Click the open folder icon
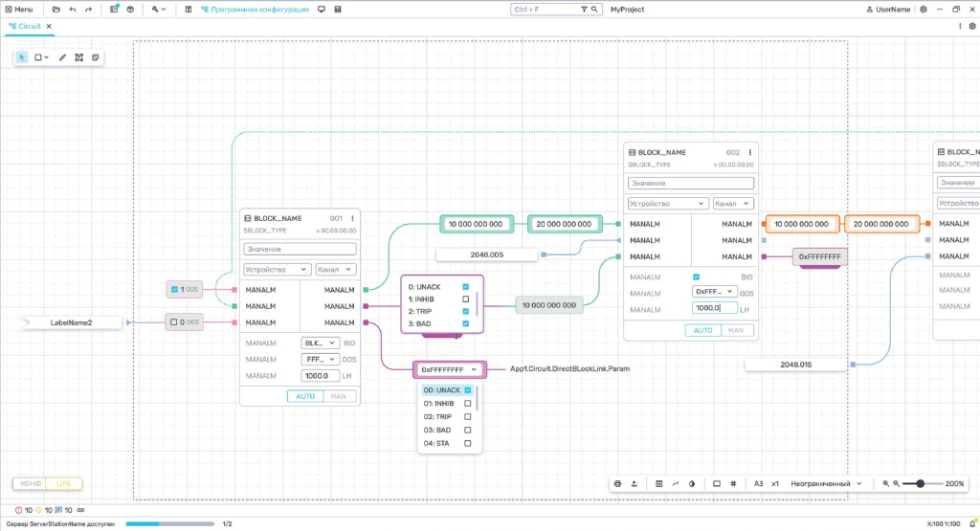This screenshot has width=980, height=531. (56, 9)
